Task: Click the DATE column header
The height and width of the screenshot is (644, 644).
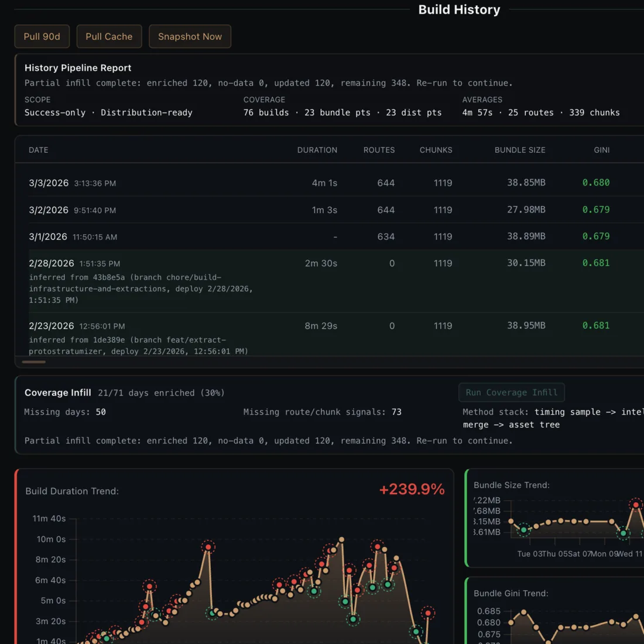Action: (38, 150)
